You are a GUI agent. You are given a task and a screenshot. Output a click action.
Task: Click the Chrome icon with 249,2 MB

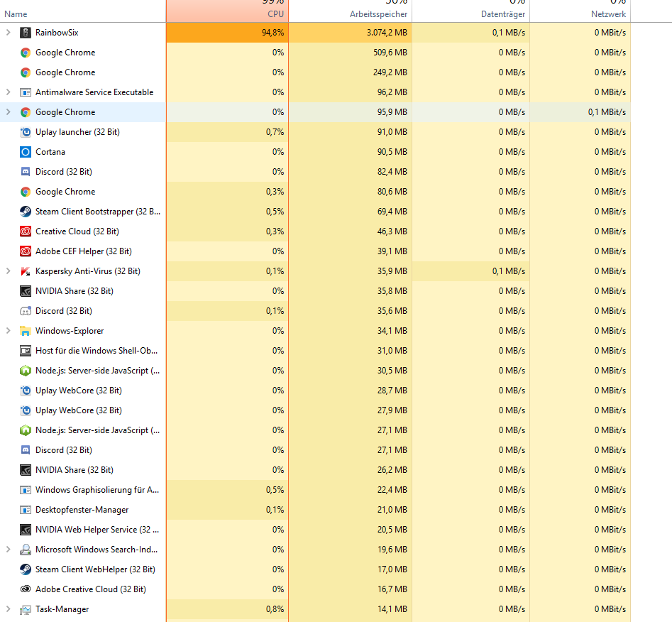coord(26,72)
